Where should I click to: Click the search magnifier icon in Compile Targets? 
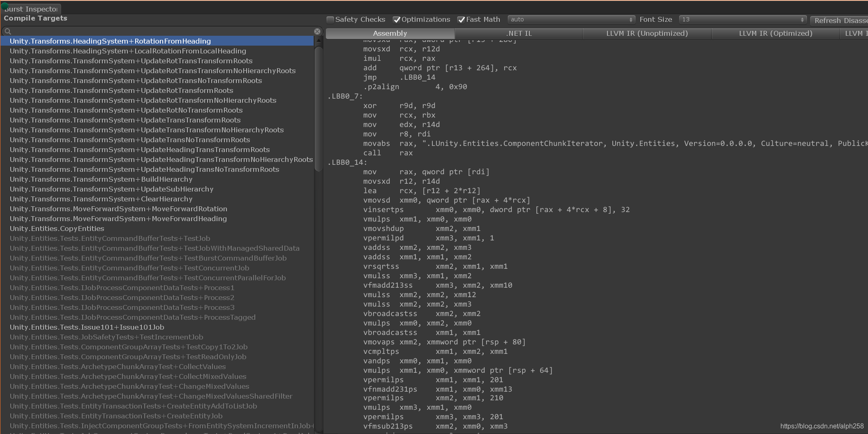(x=8, y=31)
